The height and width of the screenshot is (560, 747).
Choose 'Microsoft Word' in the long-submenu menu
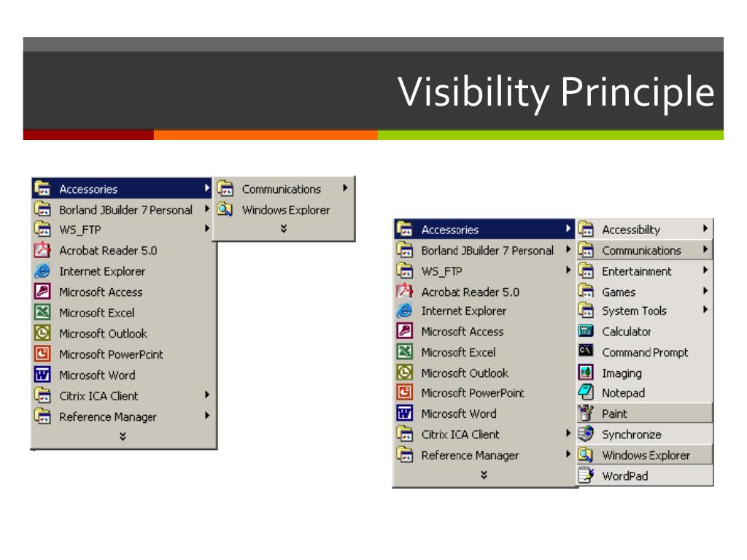point(484,413)
